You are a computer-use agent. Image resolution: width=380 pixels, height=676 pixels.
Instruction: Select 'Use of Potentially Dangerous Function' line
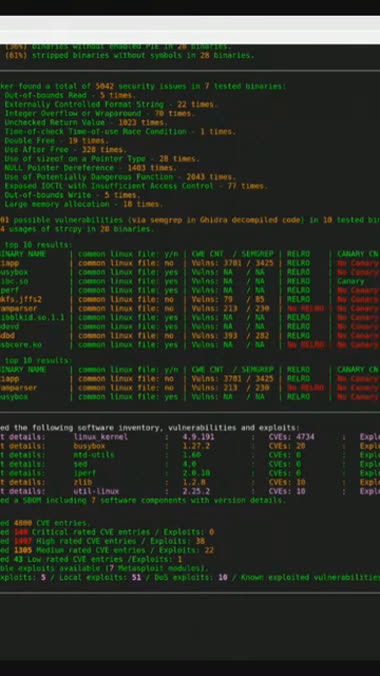[x=120, y=177]
